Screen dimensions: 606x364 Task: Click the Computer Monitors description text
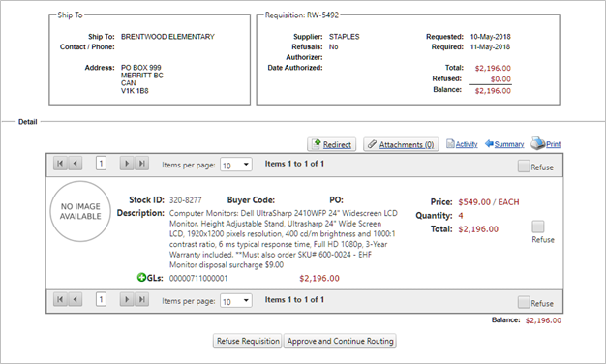point(284,239)
